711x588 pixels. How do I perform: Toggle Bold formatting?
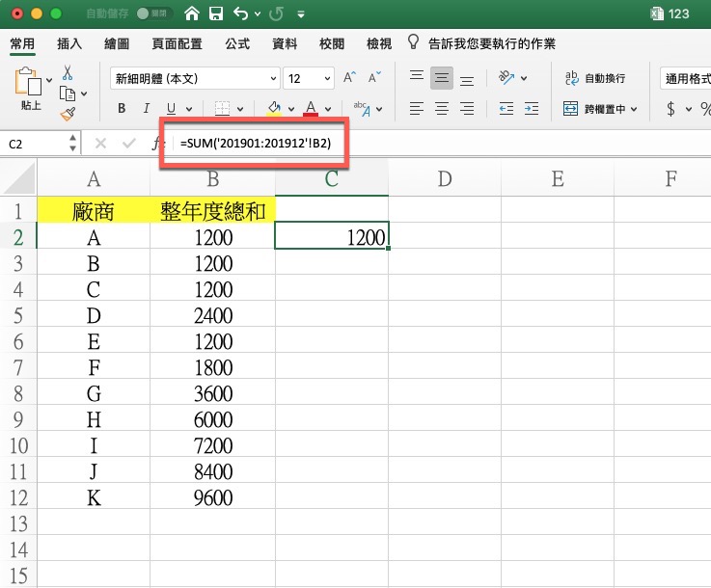[123, 109]
